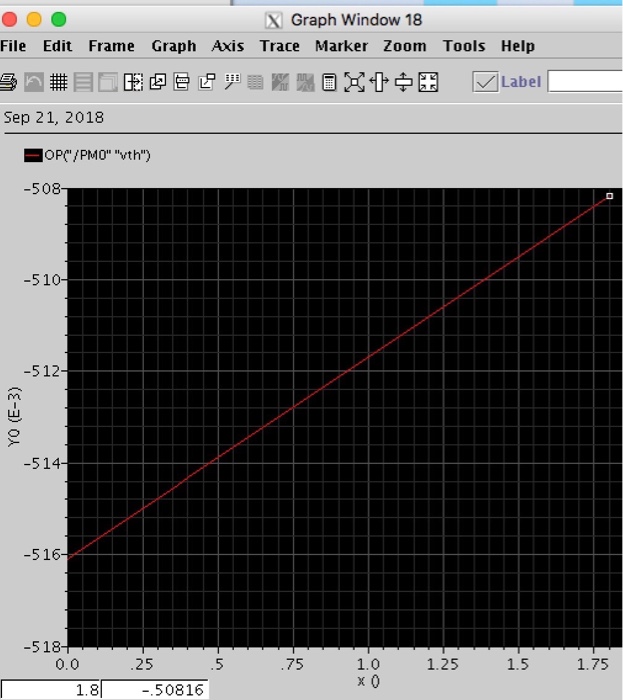Click the zoom icon with diagonal arrows
The width and height of the screenshot is (623, 700).
point(354,82)
